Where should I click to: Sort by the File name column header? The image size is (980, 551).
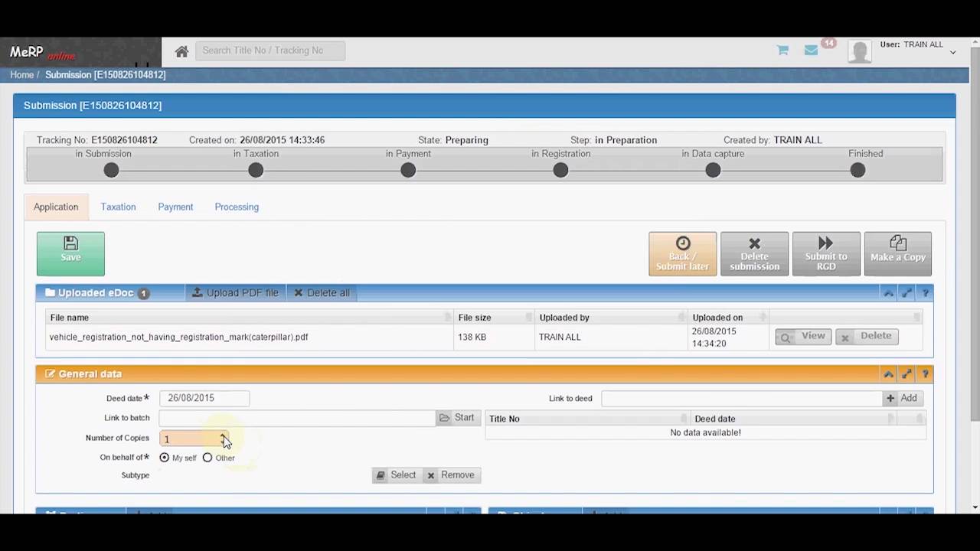249,318
